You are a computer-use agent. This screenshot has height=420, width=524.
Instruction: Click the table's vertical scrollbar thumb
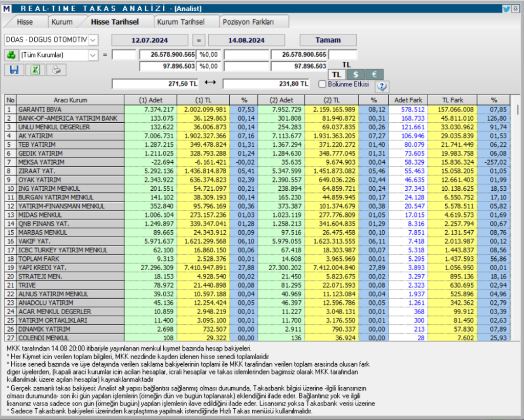tap(518, 109)
